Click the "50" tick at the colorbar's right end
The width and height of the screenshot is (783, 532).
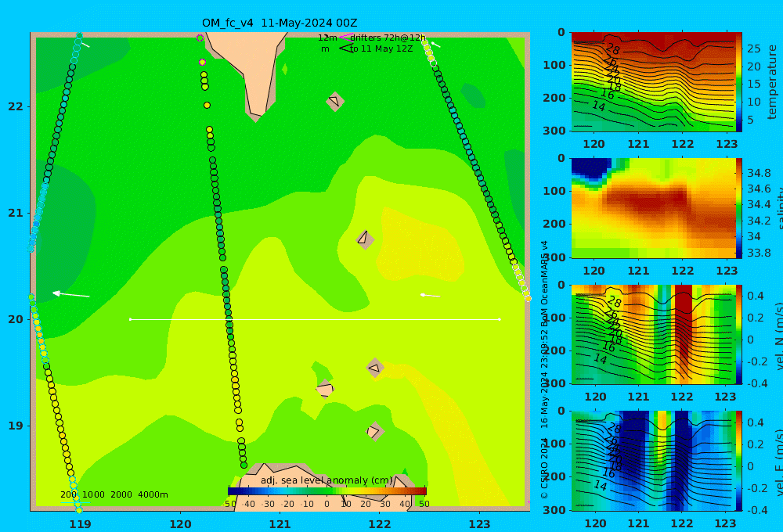tap(424, 504)
